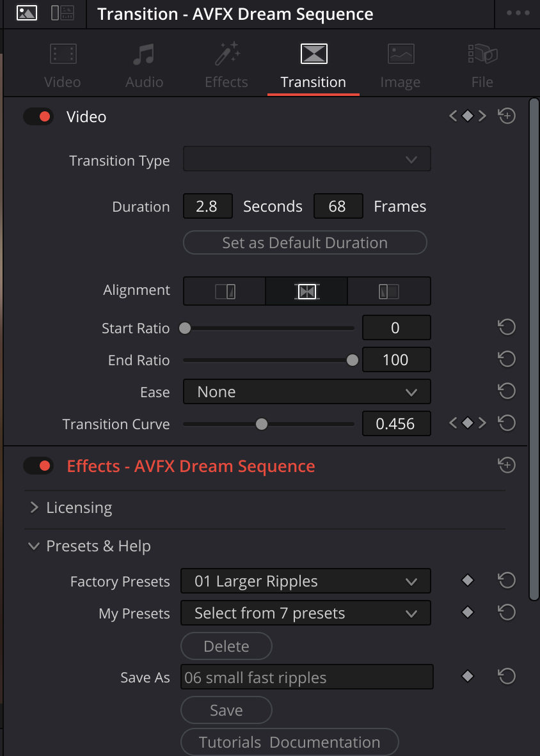Disable the Video section toggle
The width and height of the screenshot is (540, 756).
[x=38, y=116]
